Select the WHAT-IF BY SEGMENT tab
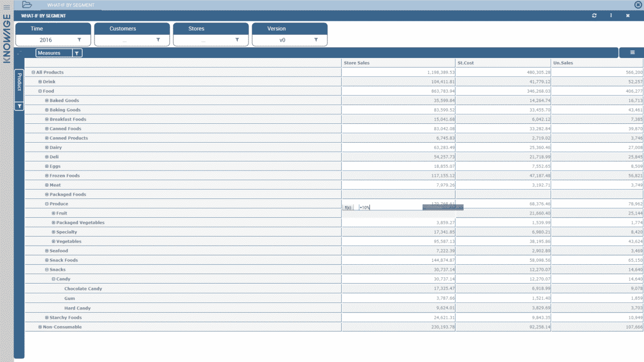Viewport: 644px width, 362px height. click(70, 5)
